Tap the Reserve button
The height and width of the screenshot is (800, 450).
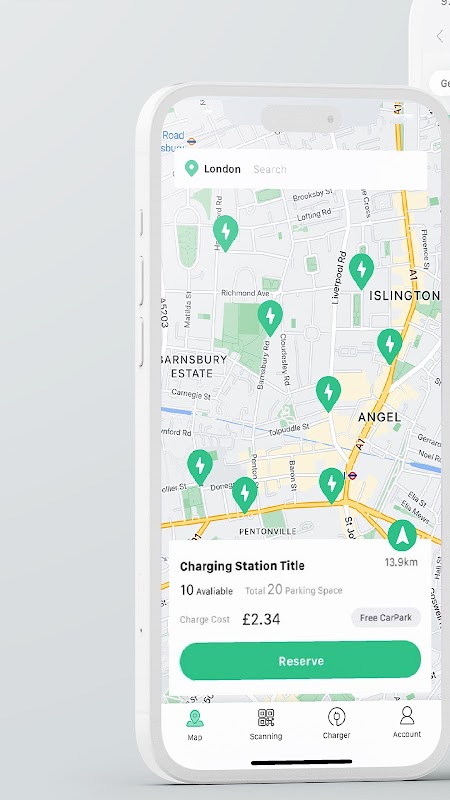point(300,661)
